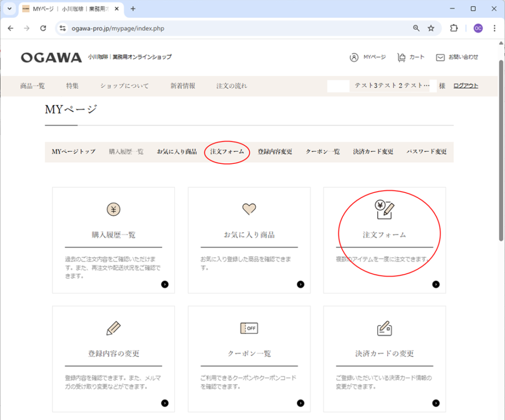505x420 pixels.
Task: Open the 商品一覧 navigation menu item
Action: (x=33, y=86)
